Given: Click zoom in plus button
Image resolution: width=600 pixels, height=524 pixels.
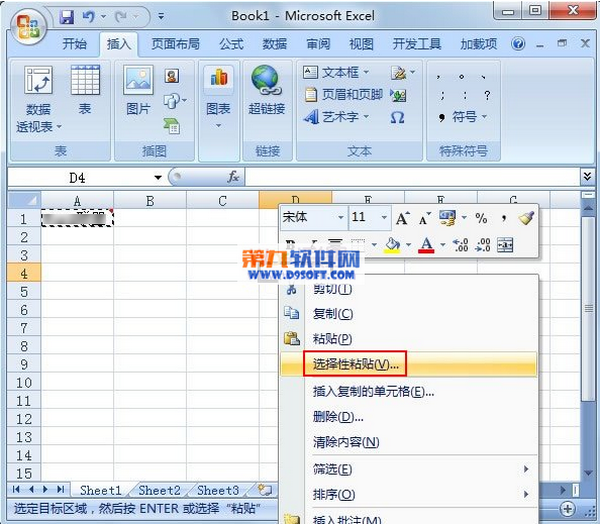Looking at the screenshot, I should (x=567, y=509).
